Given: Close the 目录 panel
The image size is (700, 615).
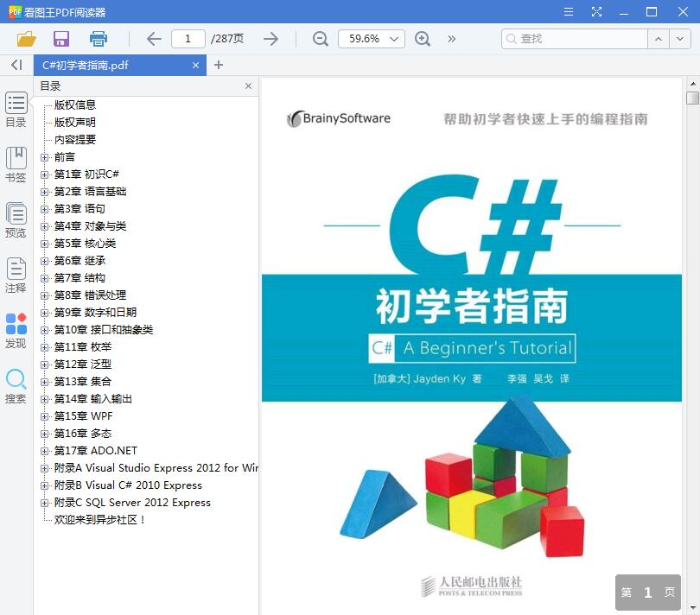Looking at the screenshot, I should pos(248,86).
